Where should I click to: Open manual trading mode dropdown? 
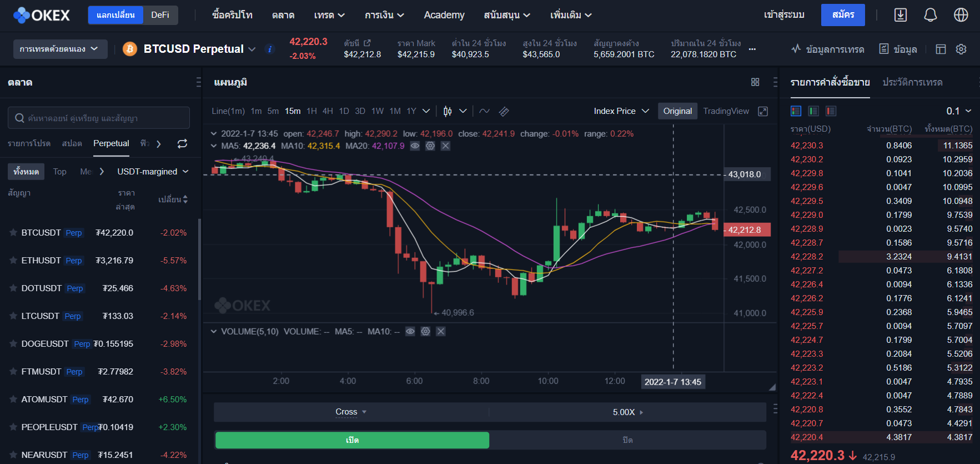(61, 49)
